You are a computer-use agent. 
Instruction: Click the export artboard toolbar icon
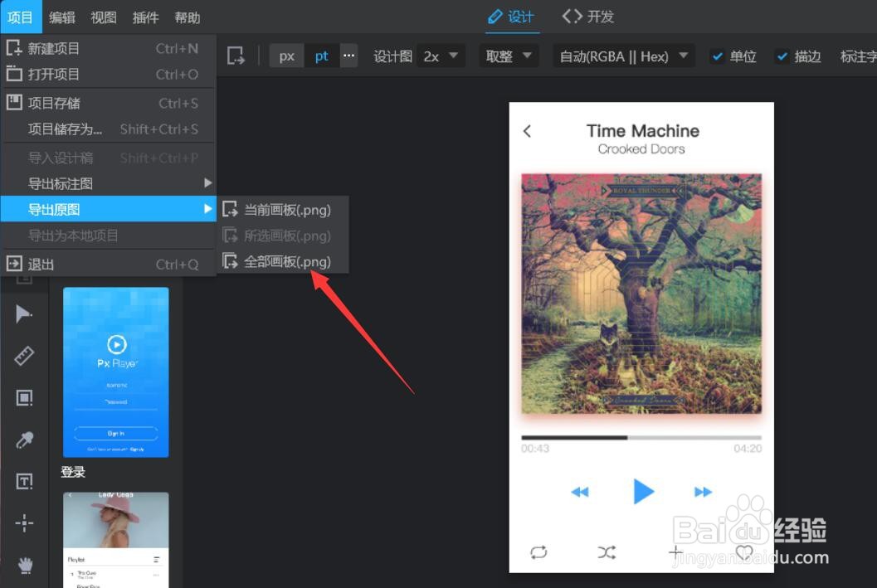point(236,56)
